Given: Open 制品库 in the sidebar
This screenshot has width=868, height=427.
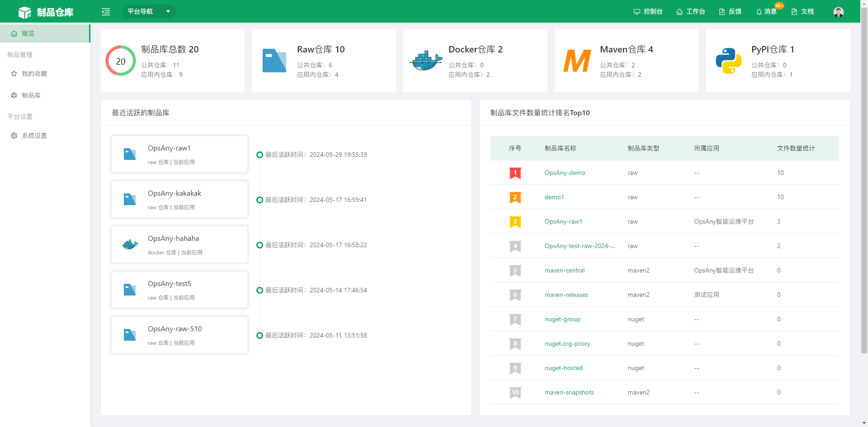Looking at the screenshot, I should pos(45,95).
